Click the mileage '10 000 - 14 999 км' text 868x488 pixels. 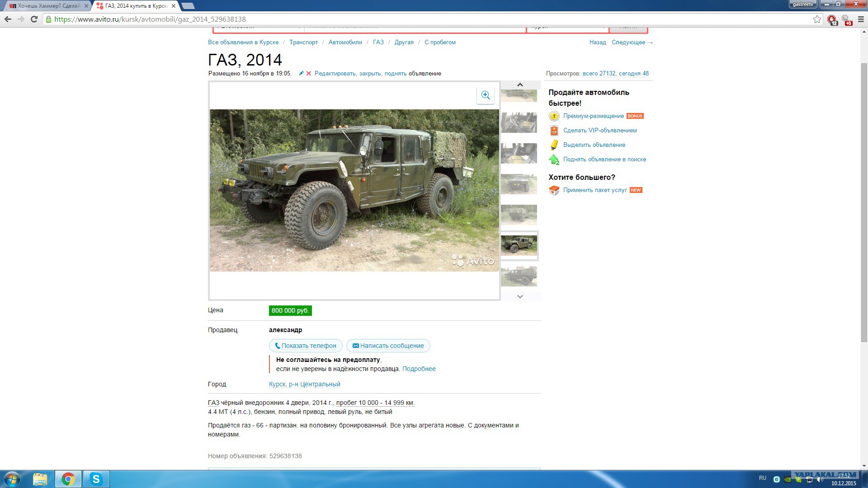[x=375, y=403]
